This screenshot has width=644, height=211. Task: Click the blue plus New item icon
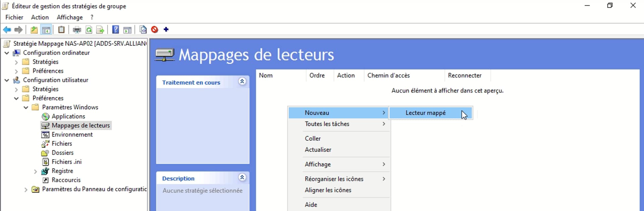click(166, 30)
